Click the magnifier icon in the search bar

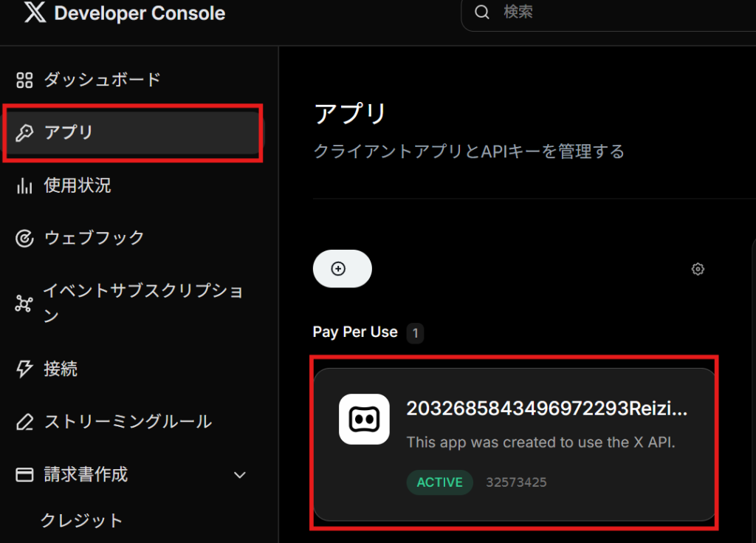(482, 12)
